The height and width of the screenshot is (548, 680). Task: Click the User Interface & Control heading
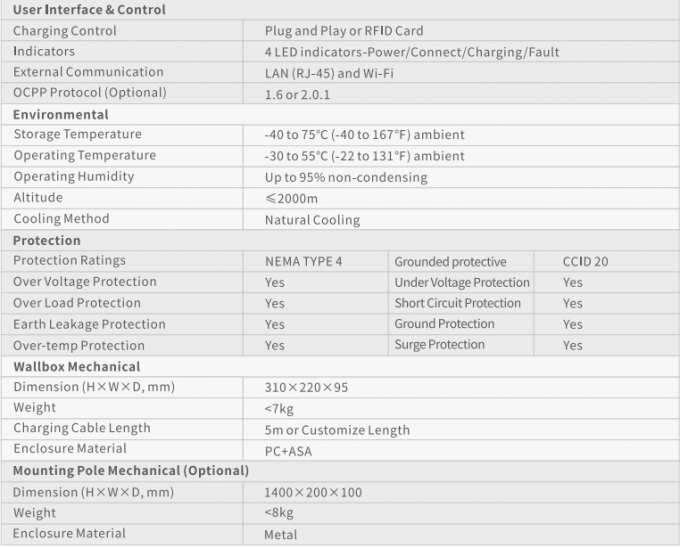pyautogui.click(x=89, y=10)
